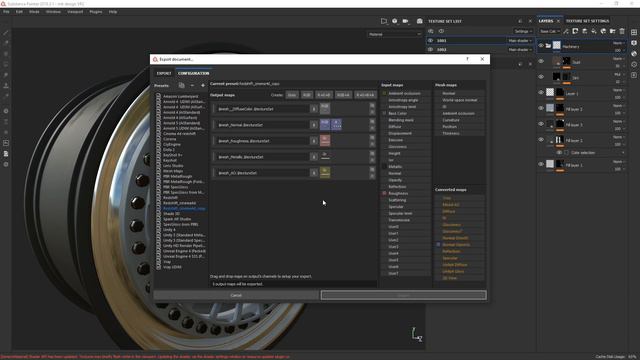The image size is (640, 360).
Task: Duplicate the selected export preset
Action: point(182,85)
